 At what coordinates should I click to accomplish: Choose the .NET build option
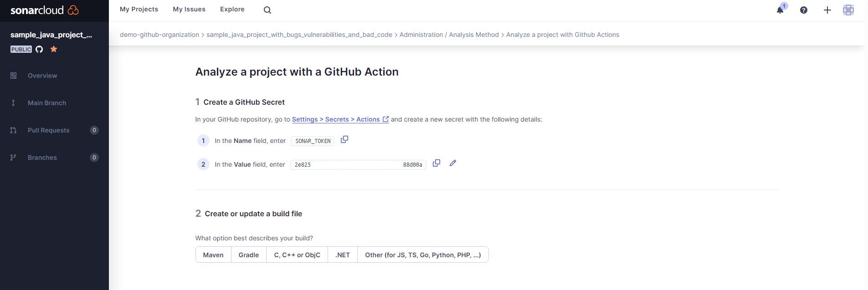coord(343,255)
